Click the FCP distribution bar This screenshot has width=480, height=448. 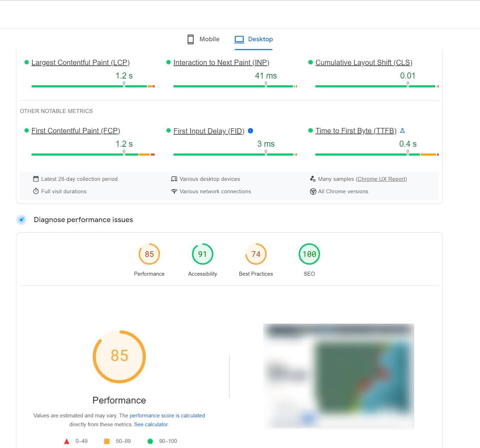click(93, 154)
